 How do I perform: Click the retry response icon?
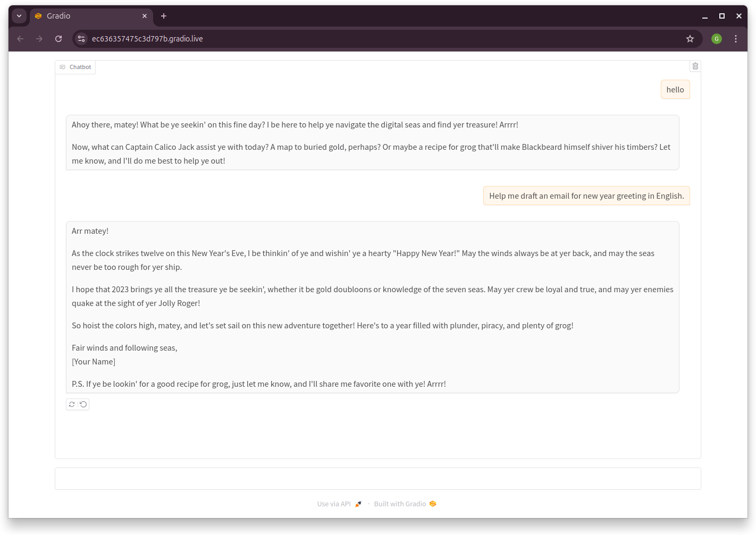pos(72,404)
